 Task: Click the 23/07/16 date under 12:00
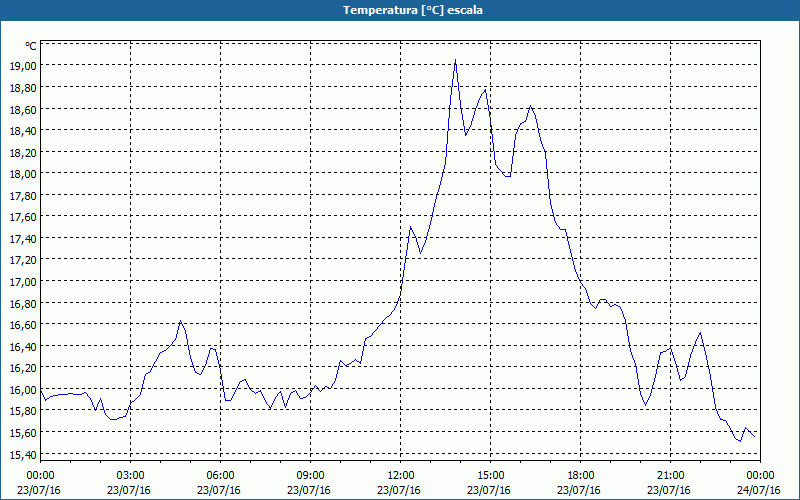coord(398,490)
